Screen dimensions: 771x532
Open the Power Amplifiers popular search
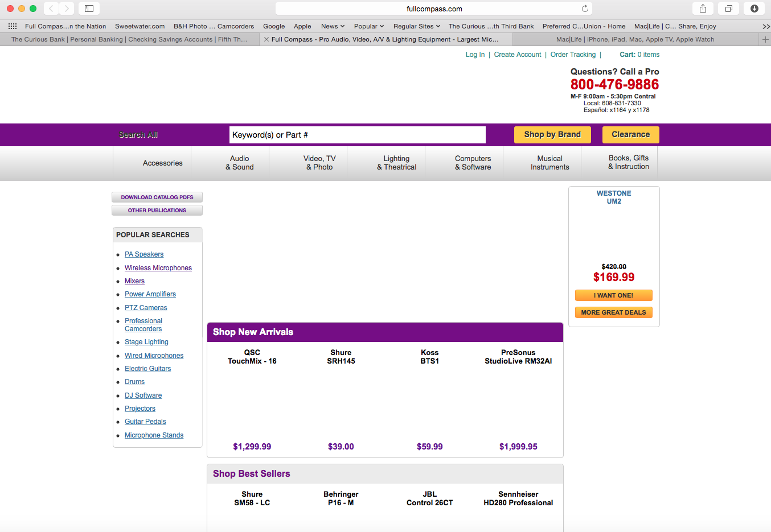[150, 294]
